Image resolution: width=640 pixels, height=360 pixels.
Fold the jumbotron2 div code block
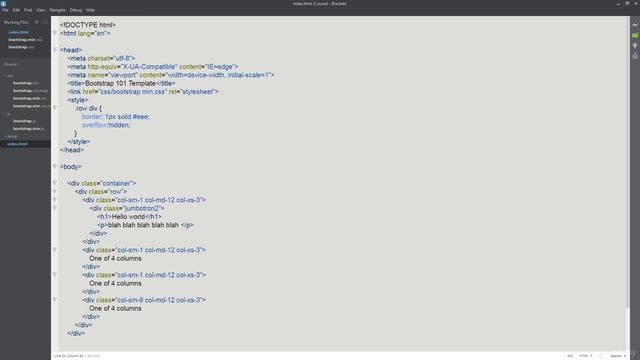click(x=55, y=208)
